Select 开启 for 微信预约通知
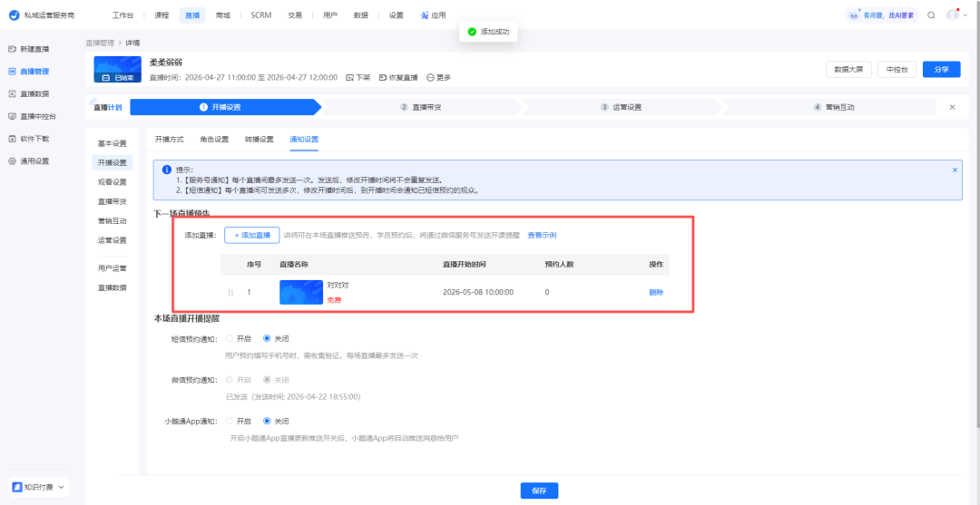This screenshot has height=505, width=980. (230, 380)
